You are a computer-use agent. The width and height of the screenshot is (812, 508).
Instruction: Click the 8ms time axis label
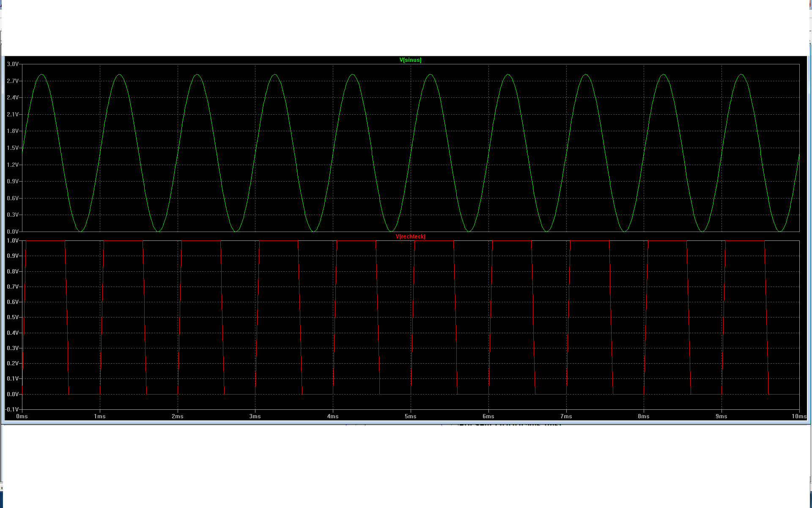[x=644, y=417]
